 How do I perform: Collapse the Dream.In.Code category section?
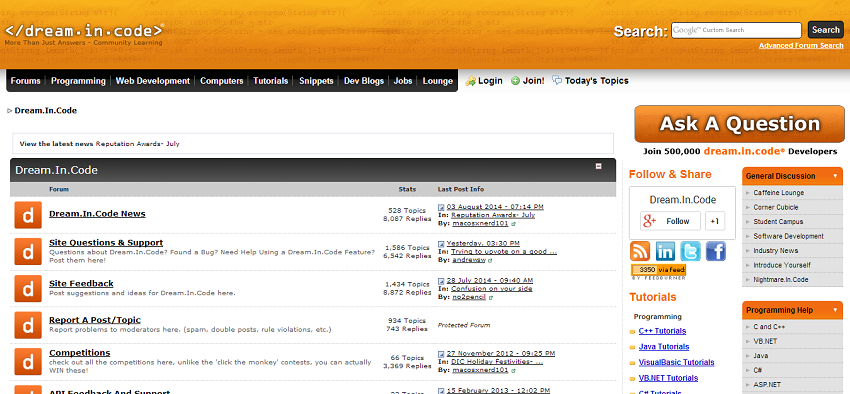tap(598, 166)
